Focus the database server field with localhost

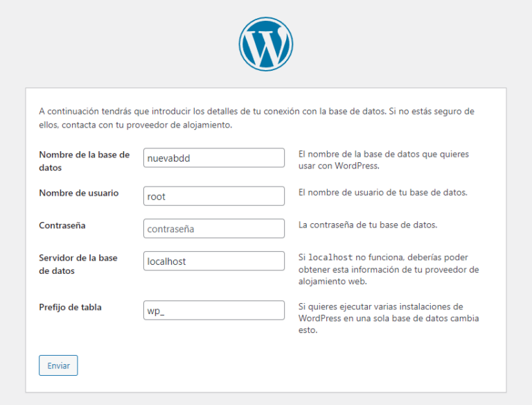tap(214, 261)
